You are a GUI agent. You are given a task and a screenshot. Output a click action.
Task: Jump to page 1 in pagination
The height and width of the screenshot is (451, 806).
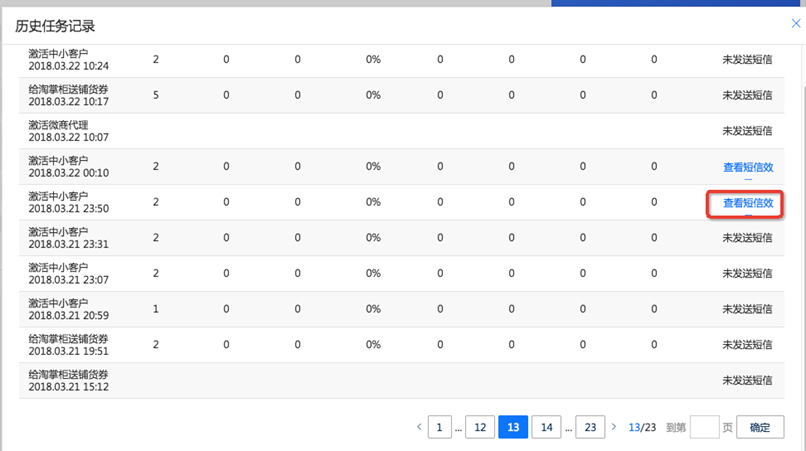point(439,427)
